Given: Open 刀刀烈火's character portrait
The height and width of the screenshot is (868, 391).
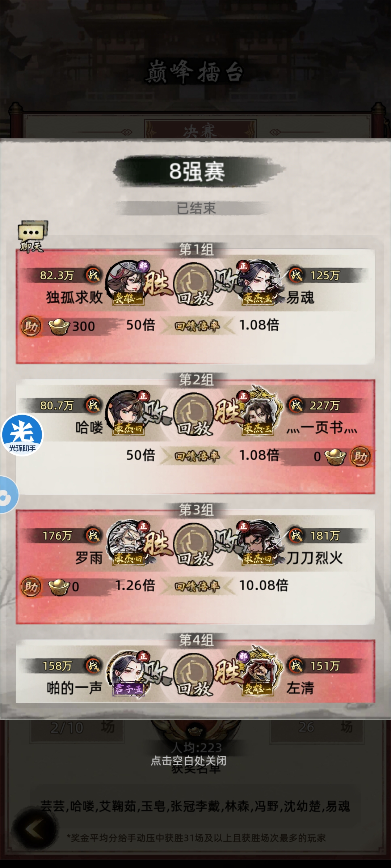Looking at the screenshot, I should pos(258,543).
